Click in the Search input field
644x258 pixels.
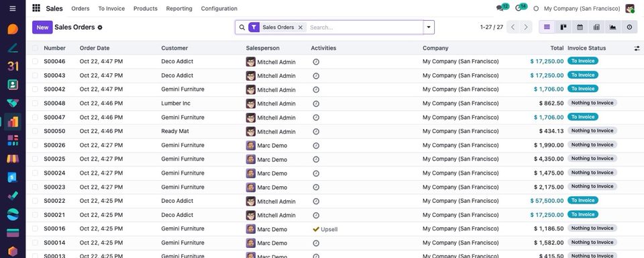click(x=365, y=28)
